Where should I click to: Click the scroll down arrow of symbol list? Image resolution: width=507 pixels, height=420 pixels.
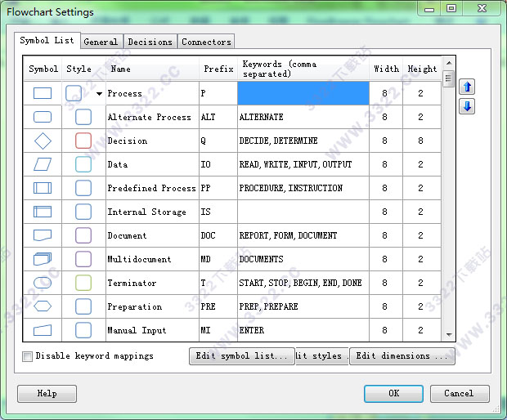pyautogui.click(x=448, y=334)
